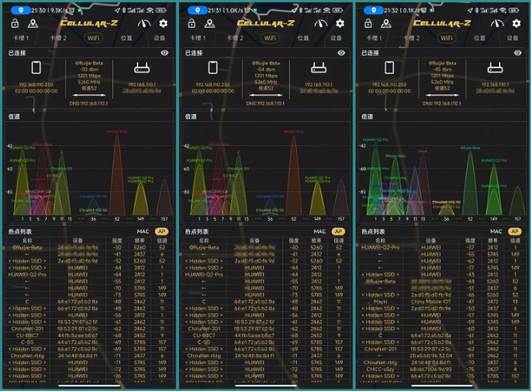Viewport: 532px width, 392px height.
Task: Tap the 设备 column header in the 21:31 list
Action: [254, 240]
